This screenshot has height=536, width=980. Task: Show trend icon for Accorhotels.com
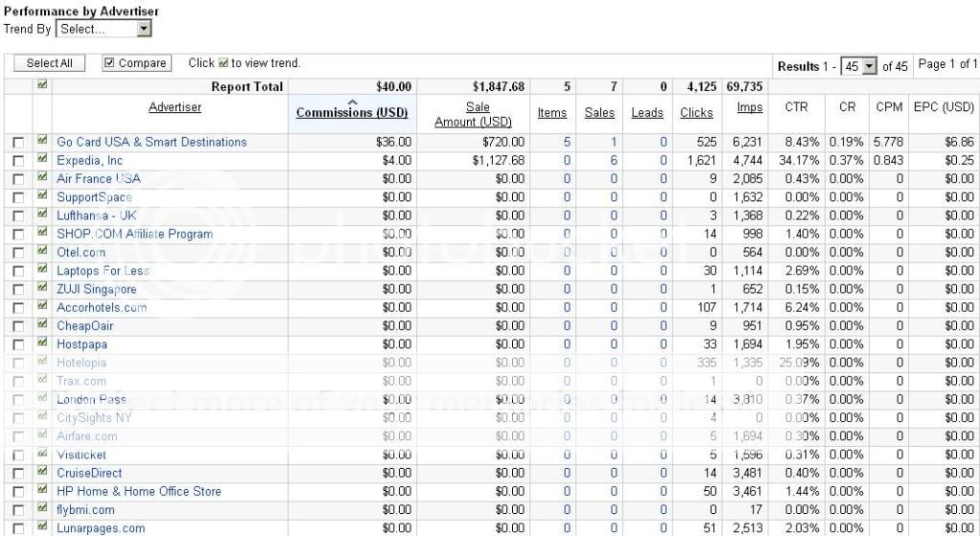(42, 305)
